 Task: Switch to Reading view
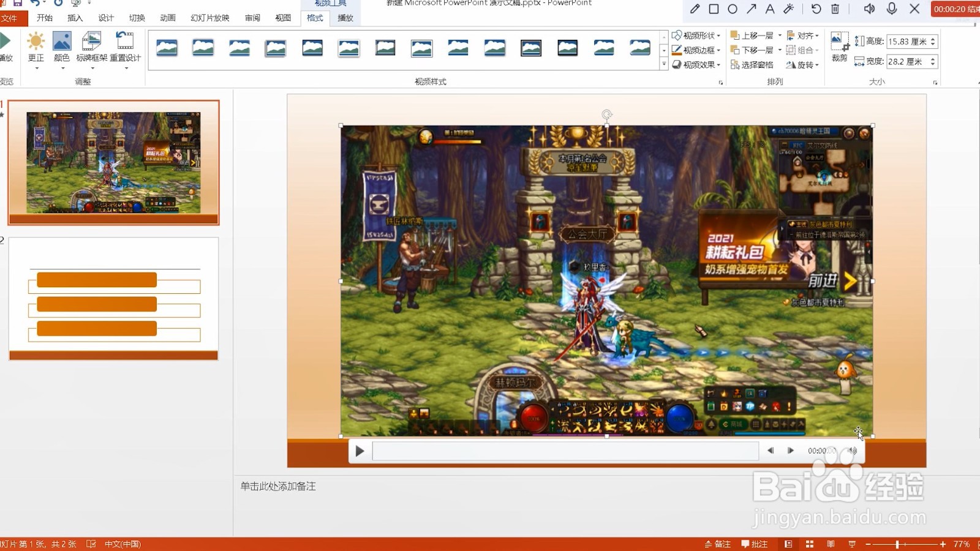point(831,544)
